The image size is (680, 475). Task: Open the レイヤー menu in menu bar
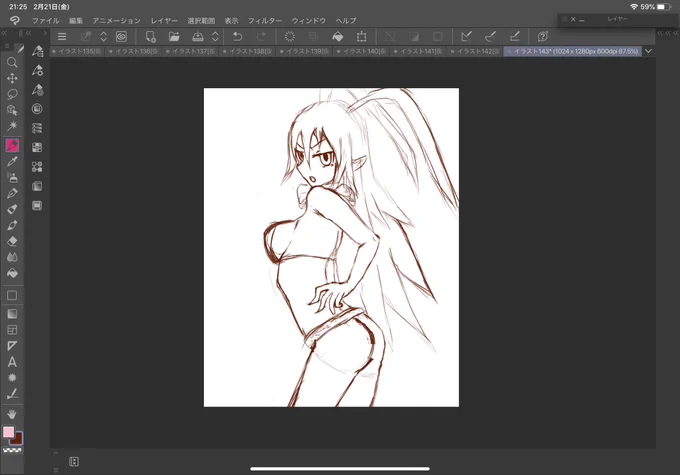point(164,20)
